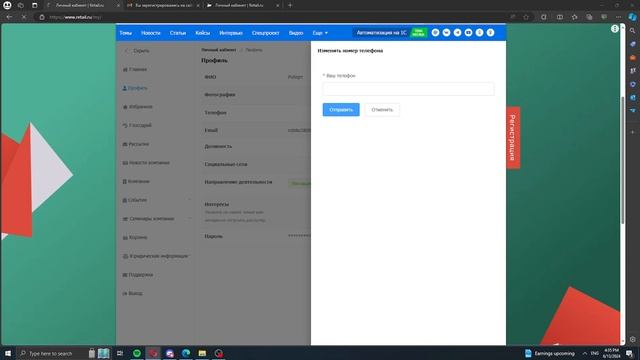Click the 'Социальные сети' profile row

256,164
